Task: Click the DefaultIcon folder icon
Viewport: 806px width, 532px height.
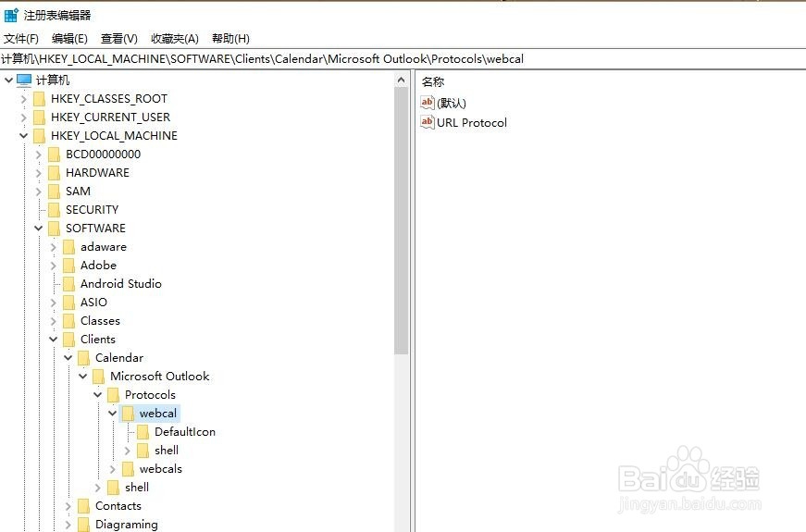Action: coord(143,432)
